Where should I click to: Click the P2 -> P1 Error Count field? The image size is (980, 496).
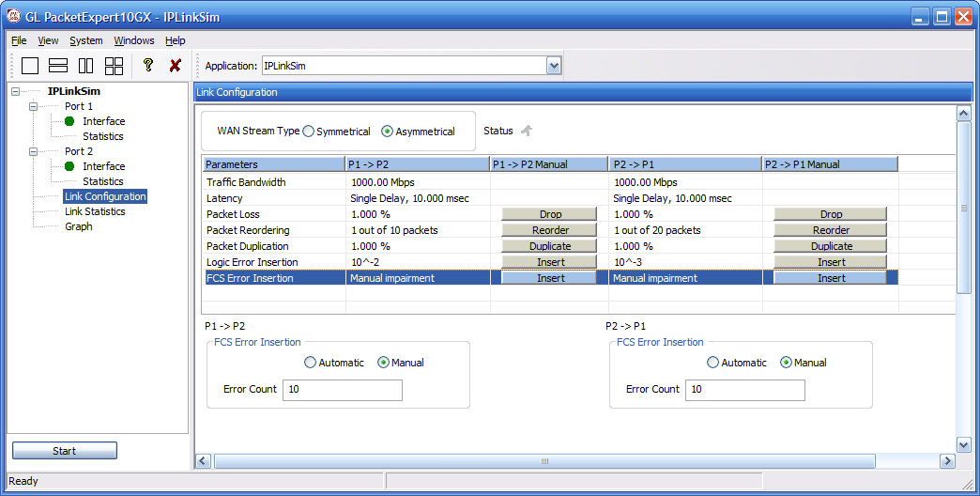[x=745, y=390]
